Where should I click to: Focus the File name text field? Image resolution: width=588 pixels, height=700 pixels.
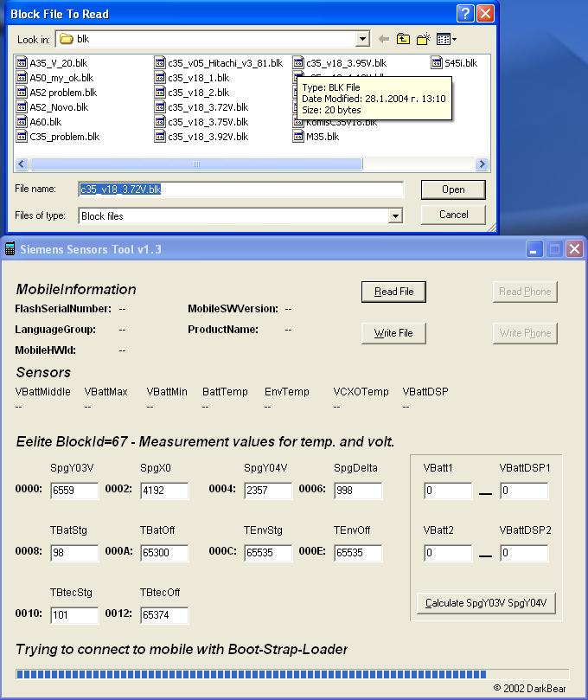tap(241, 189)
